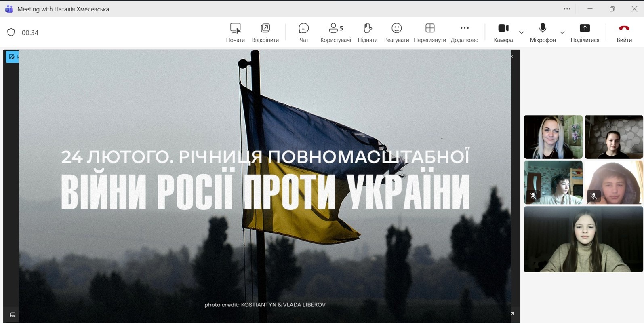The height and width of the screenshot is (323, 644).
Task: Raise hand with the Підняти button
Action: tap(367, 32)
